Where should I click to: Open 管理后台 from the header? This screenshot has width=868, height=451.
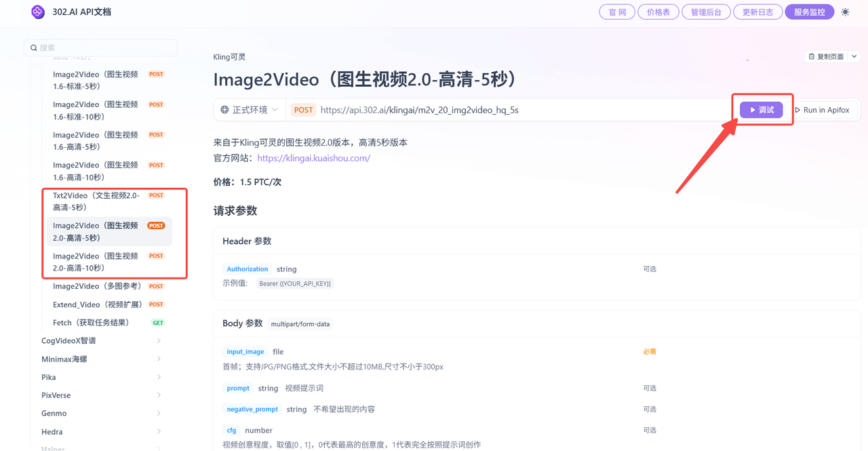pyautogui.click(x=706, y=12)
